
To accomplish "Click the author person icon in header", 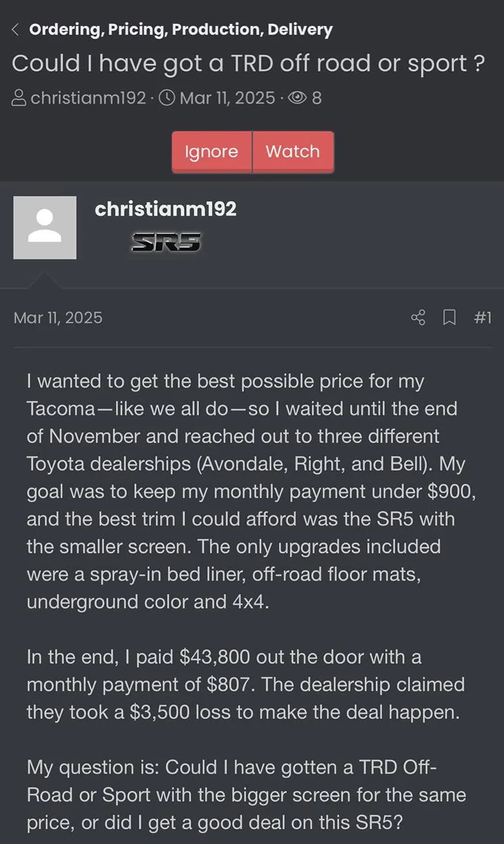I will (19, 98).
